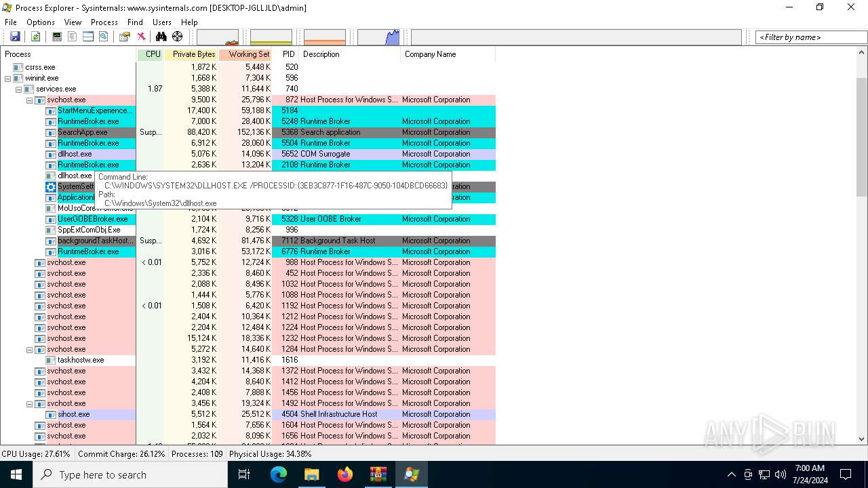Click the UserOOBEBroker.exe process icon
868x488 pixels.
coord(51,219)
